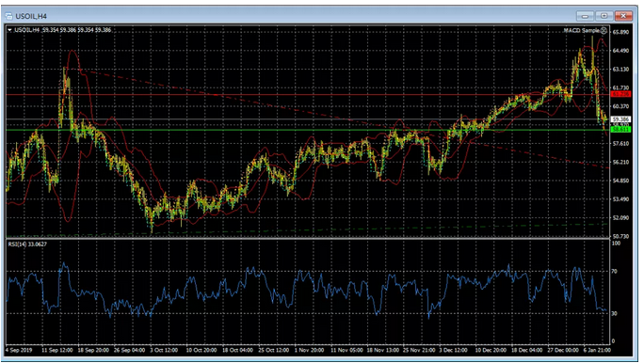Click the USOIL,H4 chart window icon

pos(9,16)
